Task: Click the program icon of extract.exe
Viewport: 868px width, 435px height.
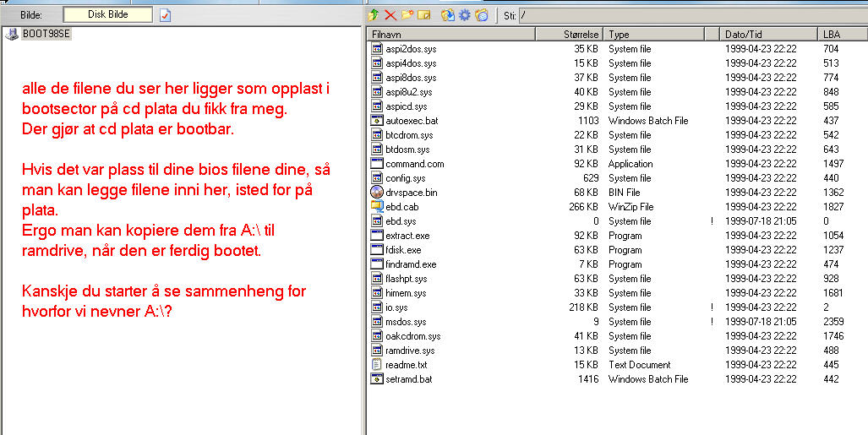Action: (x=377, y=236)
